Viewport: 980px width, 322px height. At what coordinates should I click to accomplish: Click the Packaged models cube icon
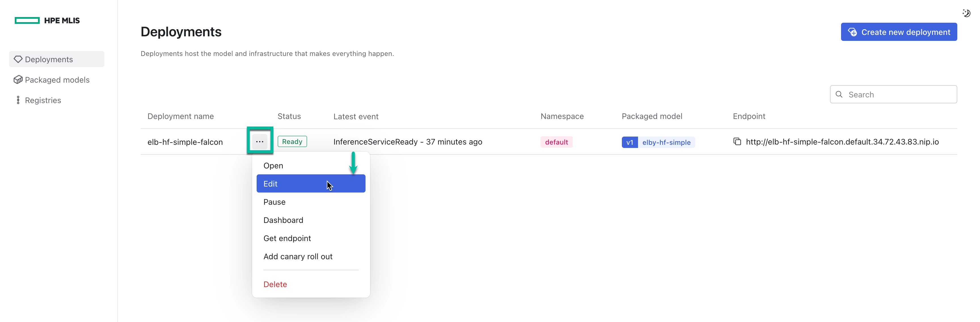coord(18,80)
